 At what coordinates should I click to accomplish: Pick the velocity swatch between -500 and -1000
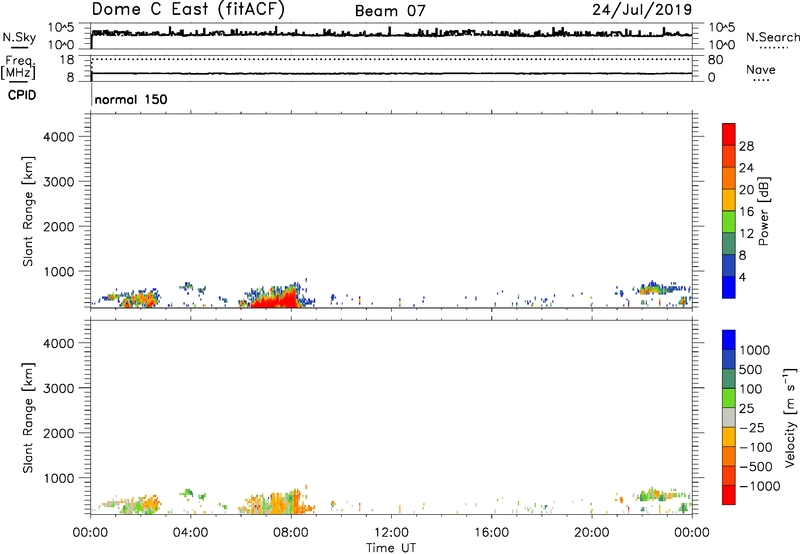[x=729, y=476]
